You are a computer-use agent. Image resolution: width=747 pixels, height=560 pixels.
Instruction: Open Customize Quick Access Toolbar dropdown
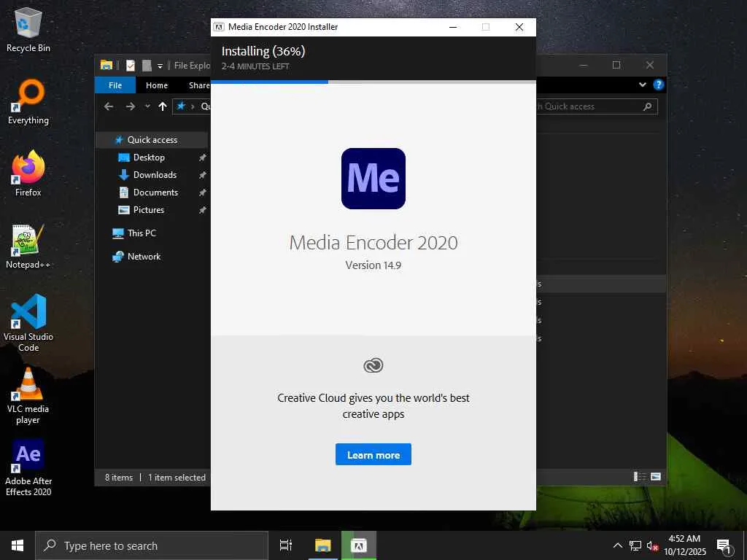click(160, 66)
